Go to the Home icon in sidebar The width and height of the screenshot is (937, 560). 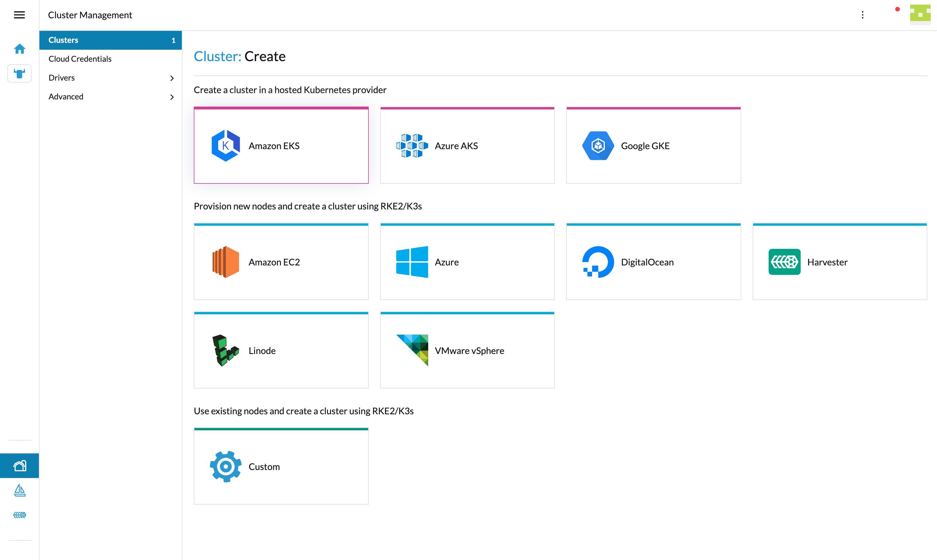(x=19, y=49)
